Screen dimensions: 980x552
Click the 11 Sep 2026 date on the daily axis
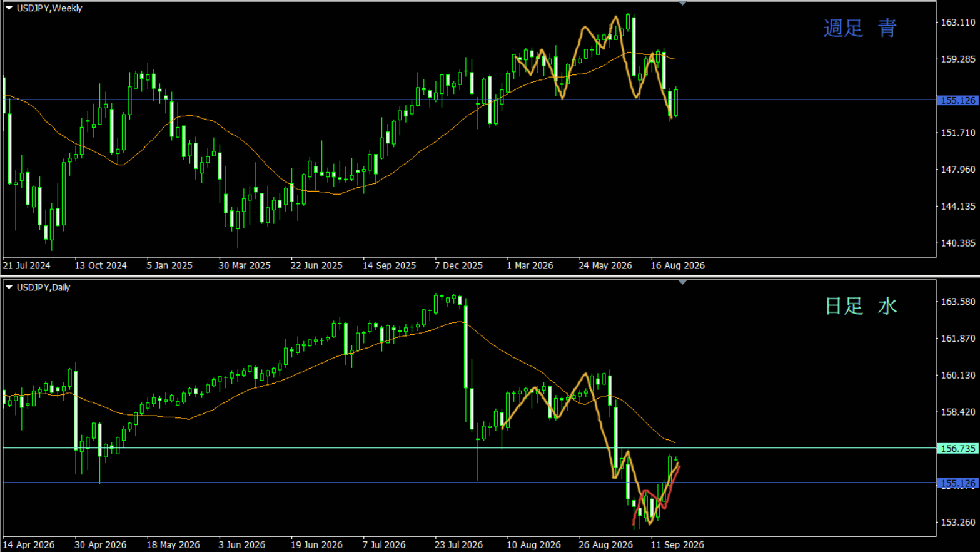pyautogui.click(x=677, y=544)
